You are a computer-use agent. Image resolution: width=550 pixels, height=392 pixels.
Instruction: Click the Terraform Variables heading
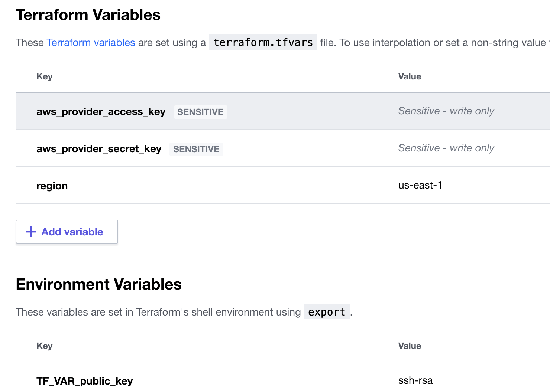coord(88,15)
